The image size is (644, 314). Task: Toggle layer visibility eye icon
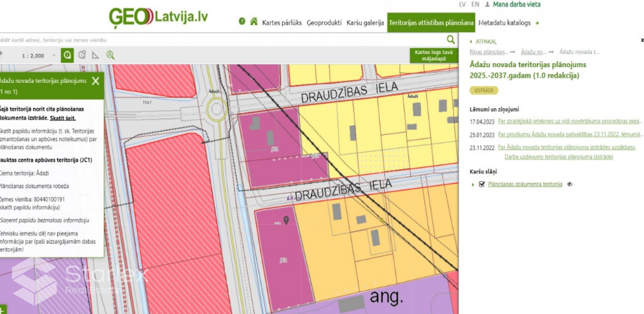[x=570, y=184]
